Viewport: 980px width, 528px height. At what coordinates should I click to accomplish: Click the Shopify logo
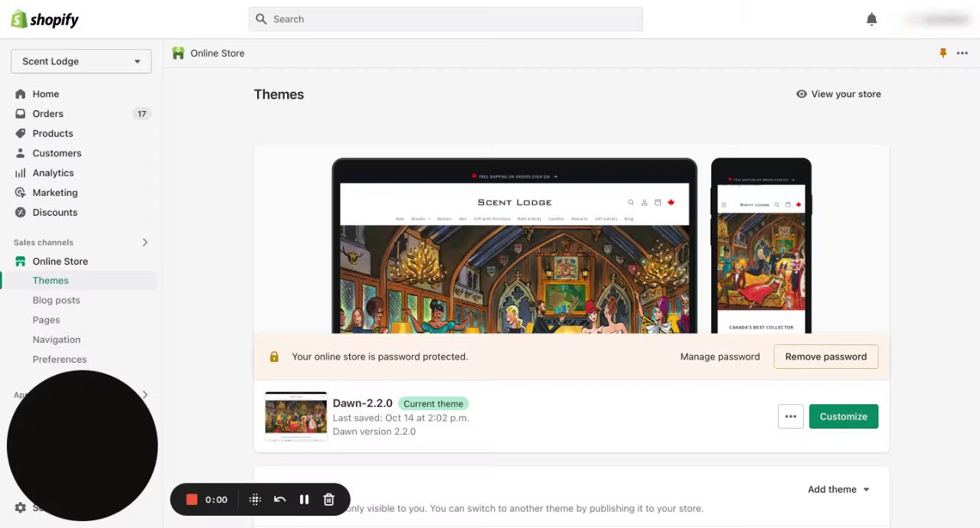(45, 19)
